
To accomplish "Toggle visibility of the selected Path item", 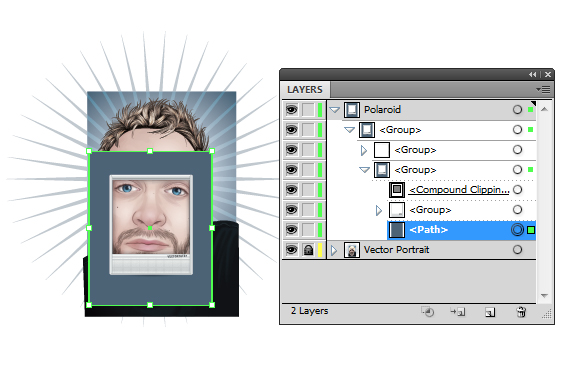I will (292, 230).
